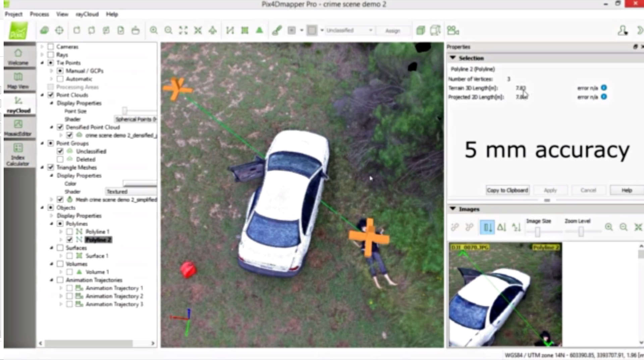Open the rayCloud view in the sidebar
Image resolution: width=644 pixels, height=360 pixels.
19,104
